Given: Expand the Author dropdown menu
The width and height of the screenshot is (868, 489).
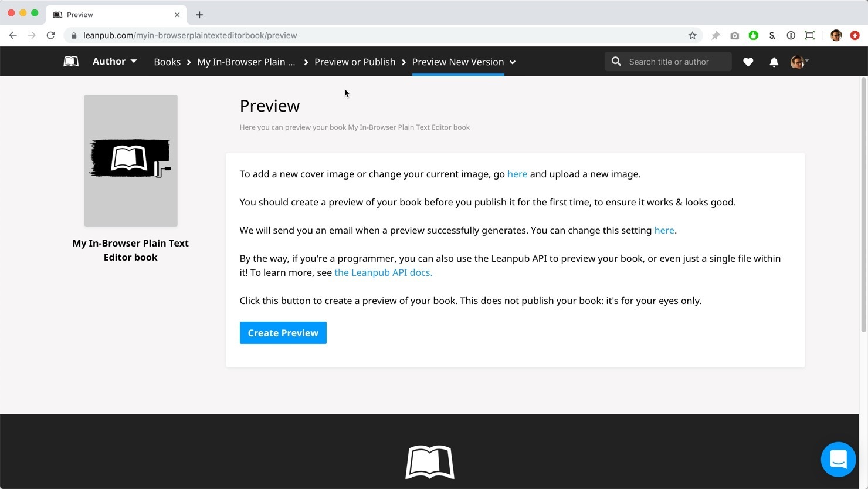Looking at the screenshot, I should [x=114, y=62].
